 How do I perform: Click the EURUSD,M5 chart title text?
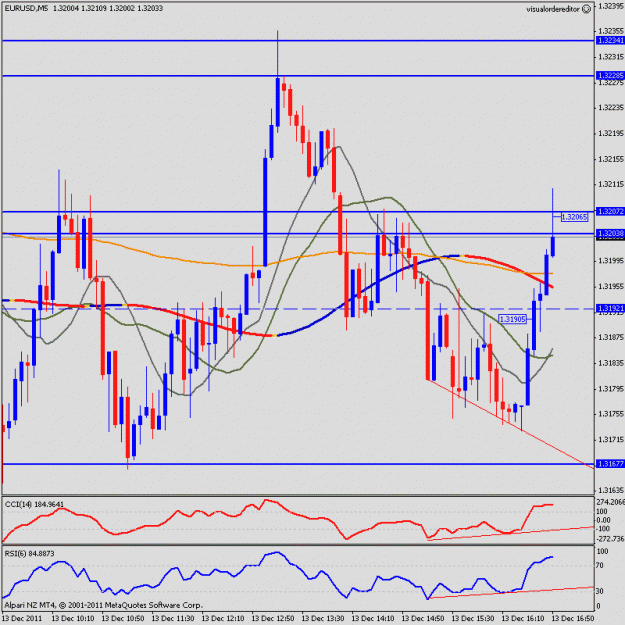point(26,8)
